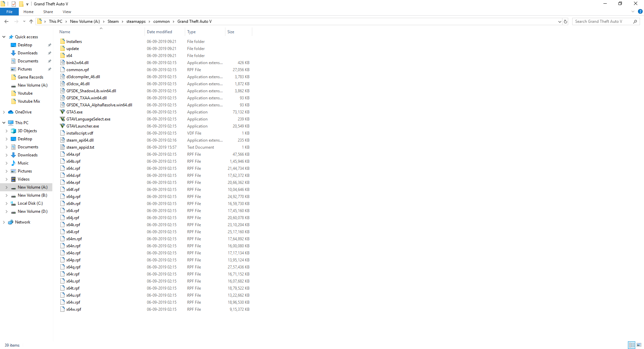Image resolution: width=644 pixels, height=349 pixels.
Task: Select the update folder icon
Action: [62, 49]
